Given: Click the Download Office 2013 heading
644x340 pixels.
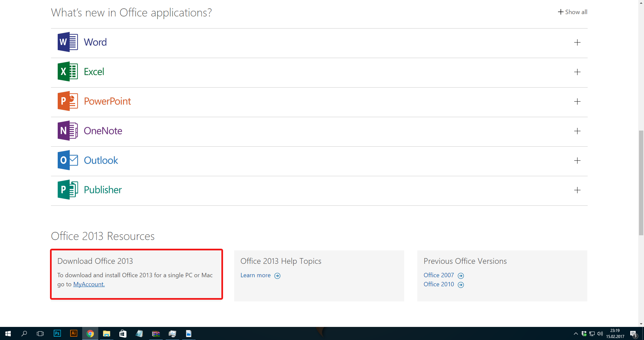Looking at the screenshot, I should tap(95, 261).
